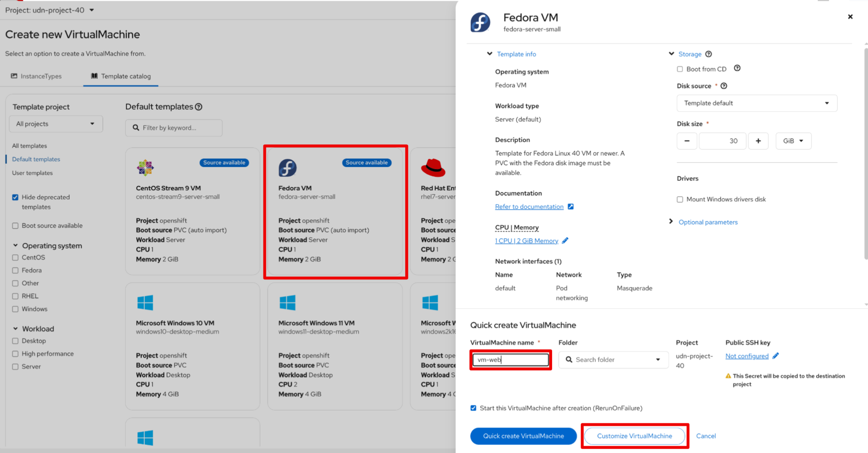Viewport: 868px width, 453px height.
Task: Decrease disk size with minus button
Action: (x=687, y=141)
